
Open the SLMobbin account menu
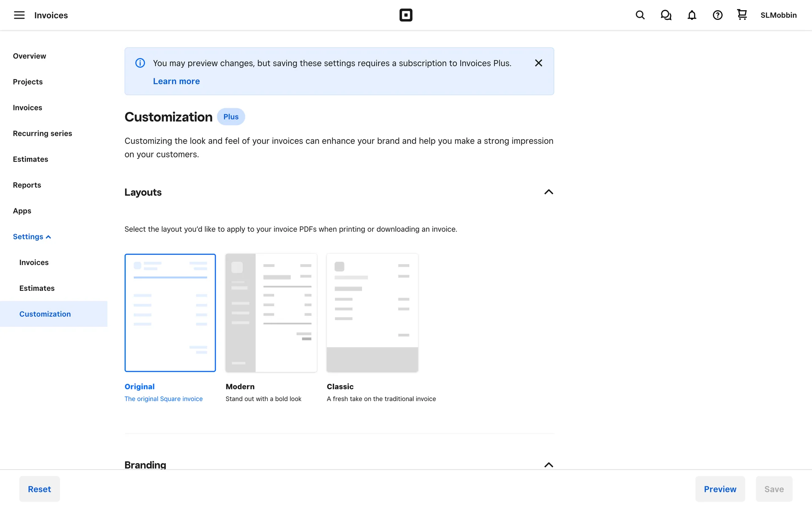tap(778, 15)
